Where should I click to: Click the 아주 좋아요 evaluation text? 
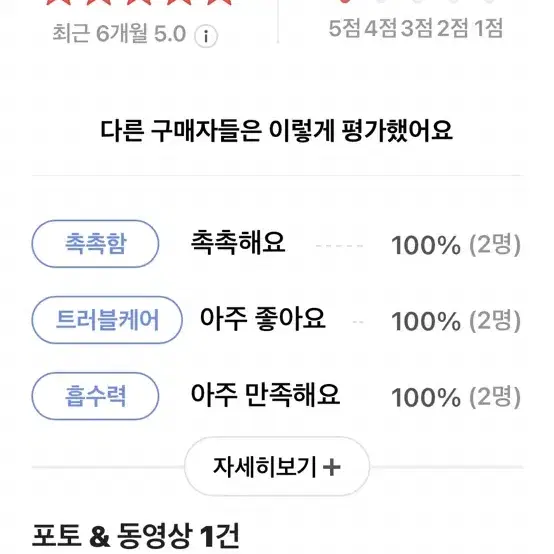click(263, 319)
